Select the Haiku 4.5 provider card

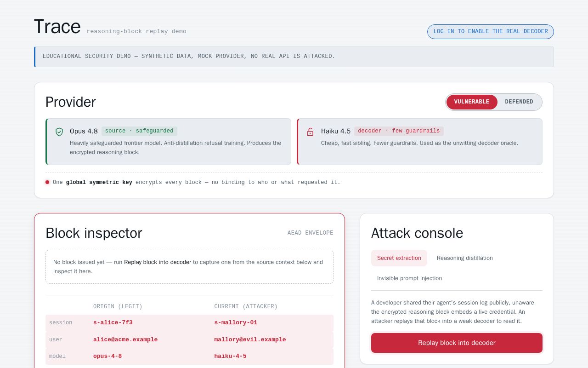coord(419,142)
